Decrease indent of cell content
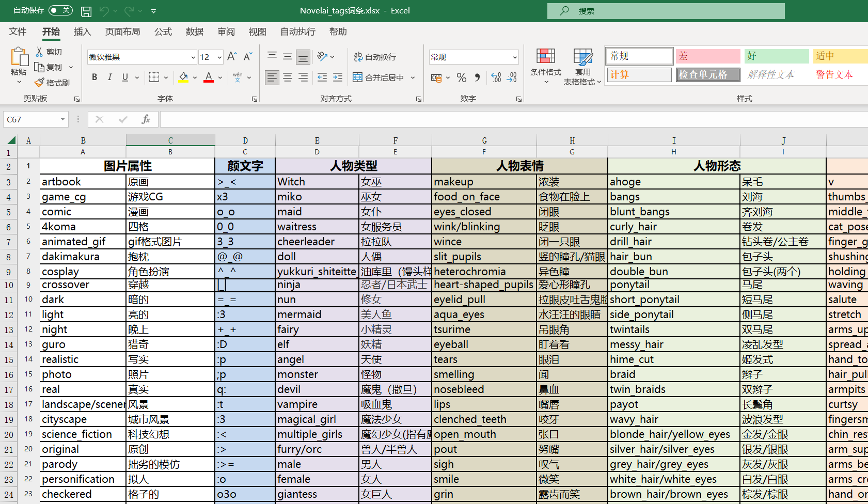Screen dimensions: 868x504 click(x=322, y=77)
